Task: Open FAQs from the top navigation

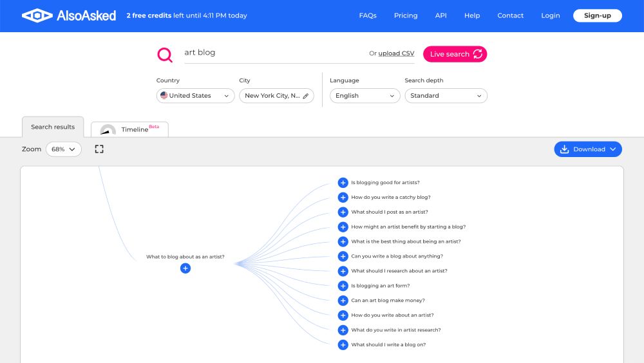Action: coord(368,15)
